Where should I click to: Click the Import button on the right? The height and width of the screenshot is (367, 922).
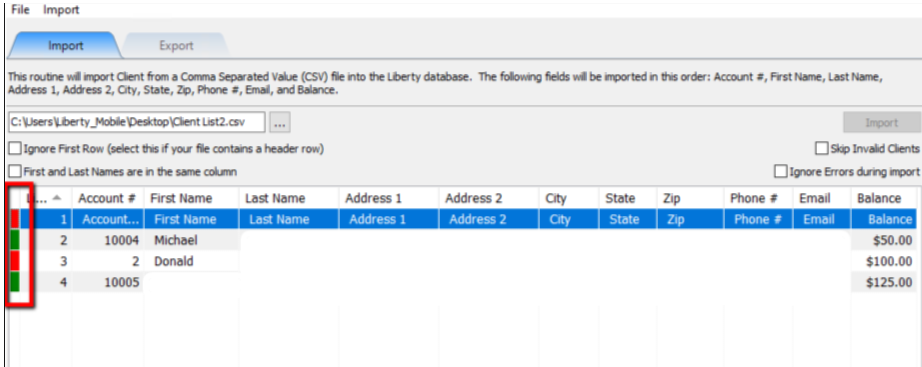pyautogui.click(x=881, y=123)
